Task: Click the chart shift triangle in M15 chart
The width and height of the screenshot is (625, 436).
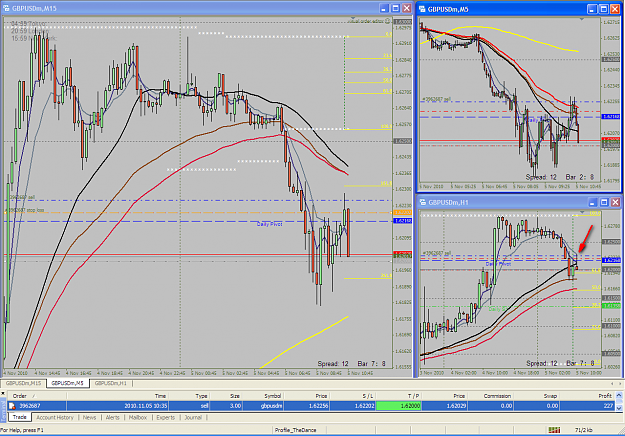Action: (x=352, y=18)
